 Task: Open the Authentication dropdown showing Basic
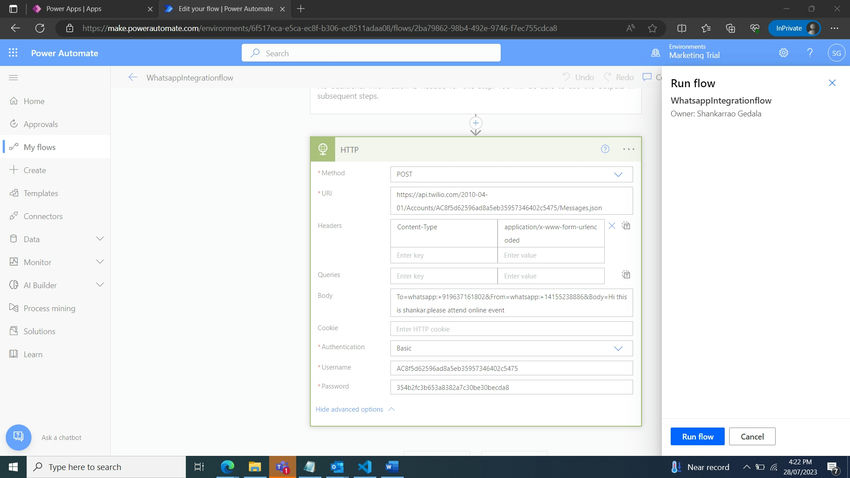point(511,348)
